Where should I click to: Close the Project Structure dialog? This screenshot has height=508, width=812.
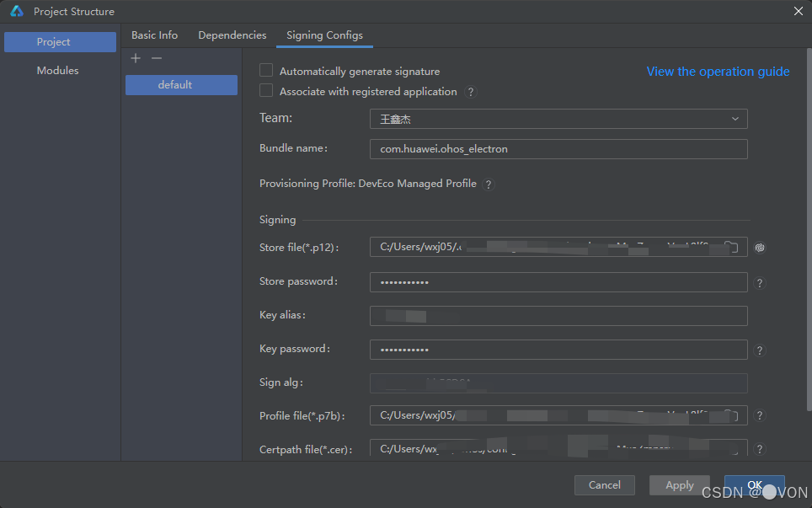click(798, 12)
